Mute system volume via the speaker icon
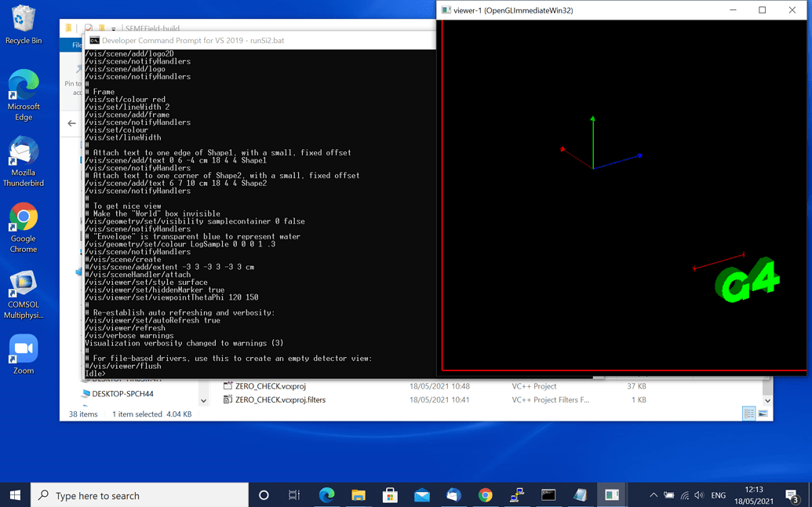Screen dimensions: 812x507 coord(699,495)
